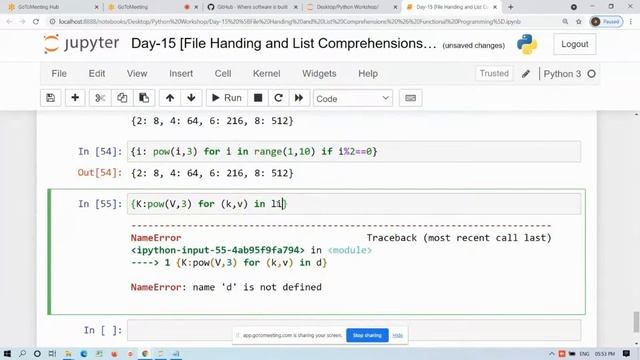640x360 pixels.
Task: Switch to Desktop/Python Workshop tab
Action: click(351, 7)
